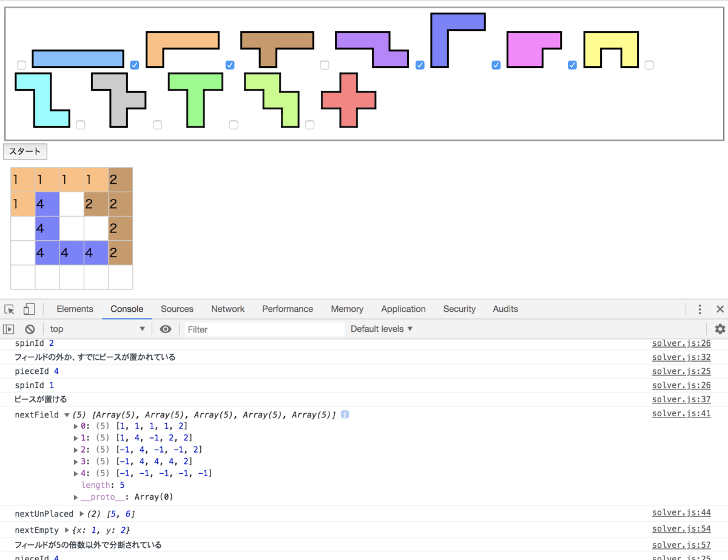Screen dimensions: 728x560
Task: Uncheck the box before the orange L piece
Action: click(135, 65)
